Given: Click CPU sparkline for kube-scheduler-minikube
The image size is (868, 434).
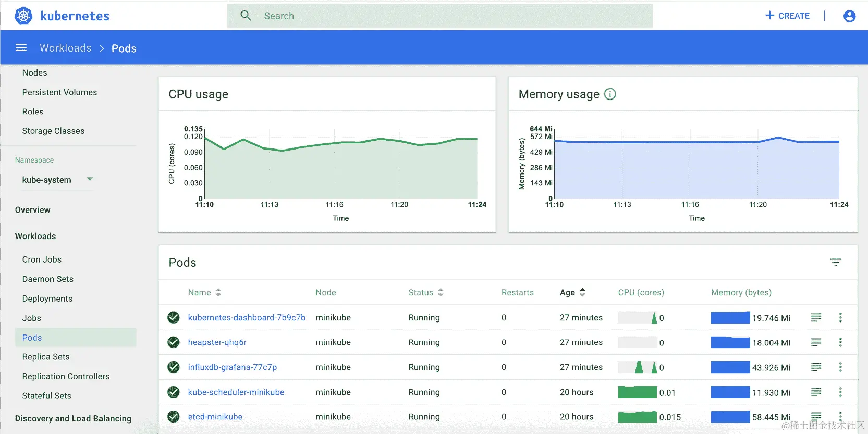Looking at the screenshot, I should click(638, 392).
